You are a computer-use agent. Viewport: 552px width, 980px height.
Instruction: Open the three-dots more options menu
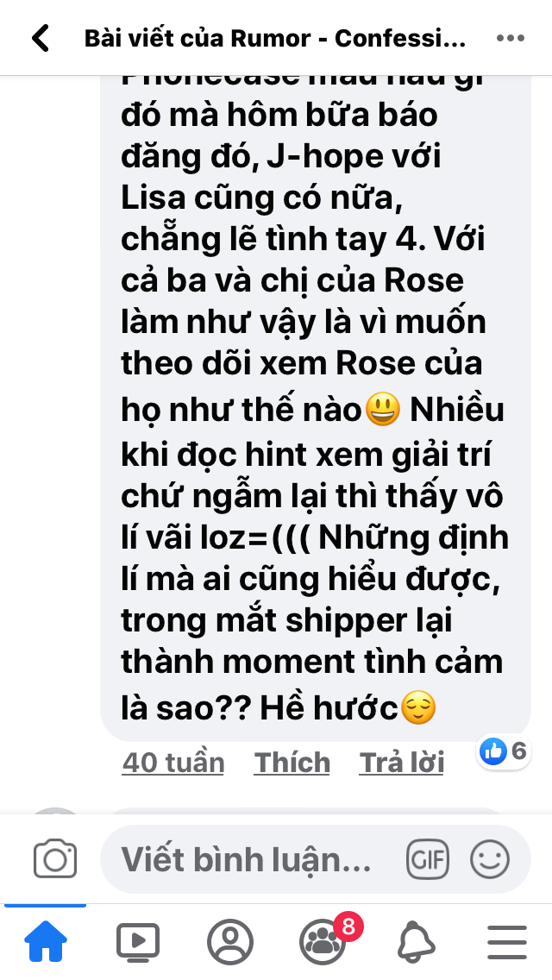(x=510, y=38)
